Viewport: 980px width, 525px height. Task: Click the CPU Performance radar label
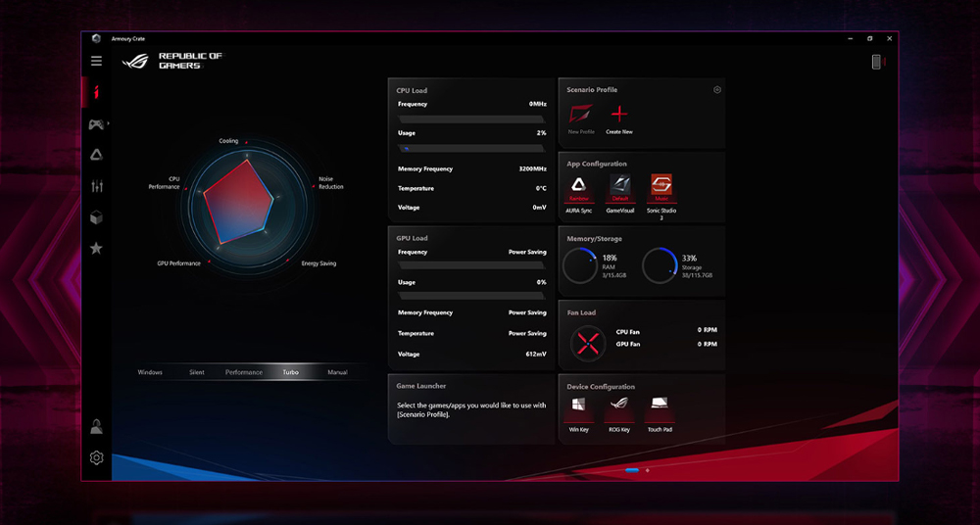165,183
